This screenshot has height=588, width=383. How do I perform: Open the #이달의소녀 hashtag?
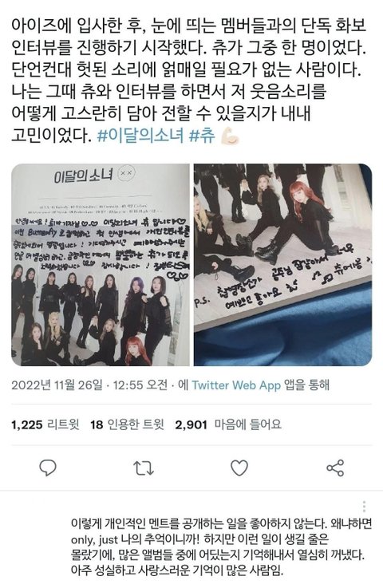[x=140, y=136]
